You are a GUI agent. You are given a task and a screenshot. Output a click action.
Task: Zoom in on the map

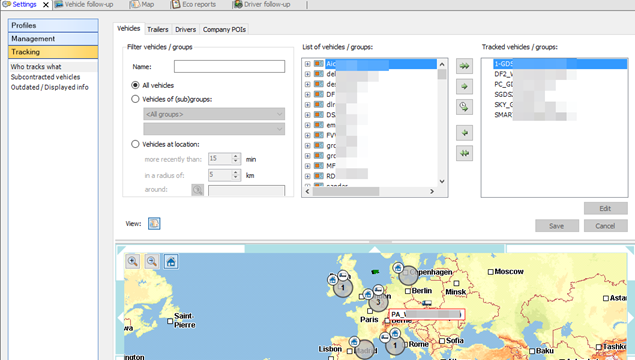pos(132,262)
